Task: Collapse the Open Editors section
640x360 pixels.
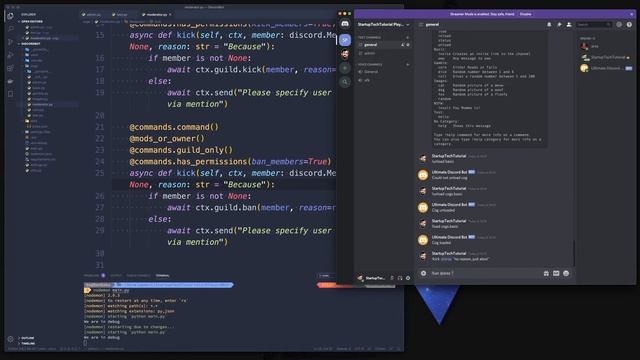Action: click(31, 22)
